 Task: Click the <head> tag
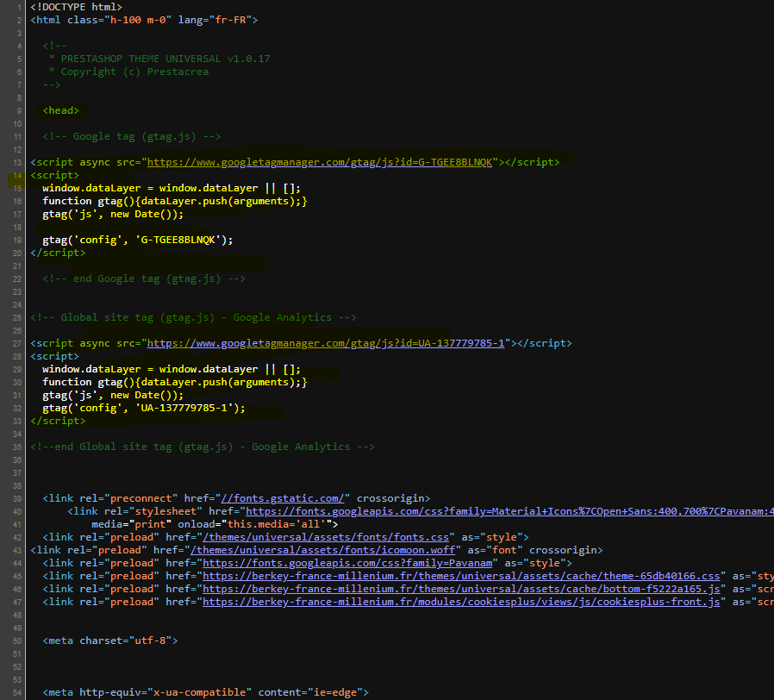click(x=60, y=110)
